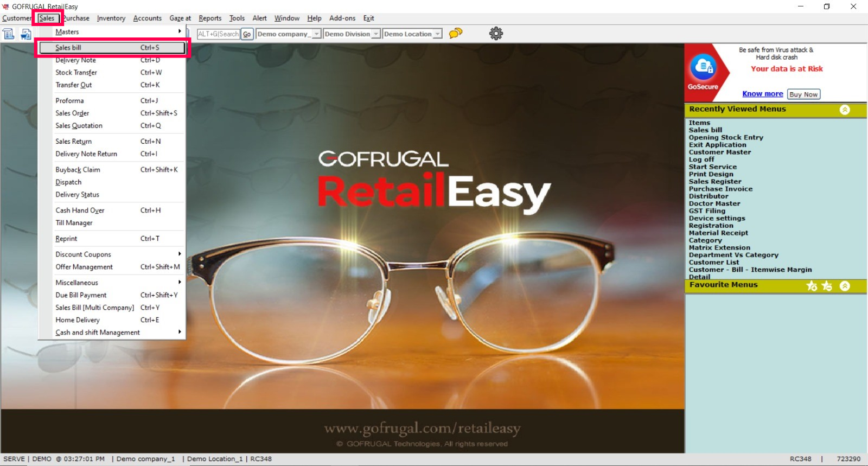This screenshot has height=466, width=868.
Task: Click the ledger icon in the toolbar
Action: pos(9,34)
